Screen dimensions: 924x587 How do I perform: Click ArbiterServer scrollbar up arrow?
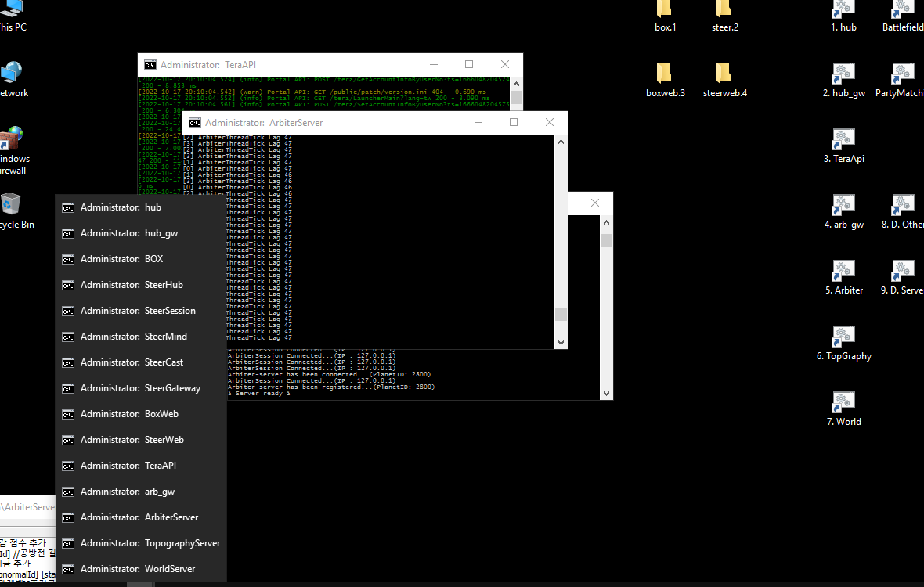561,142
